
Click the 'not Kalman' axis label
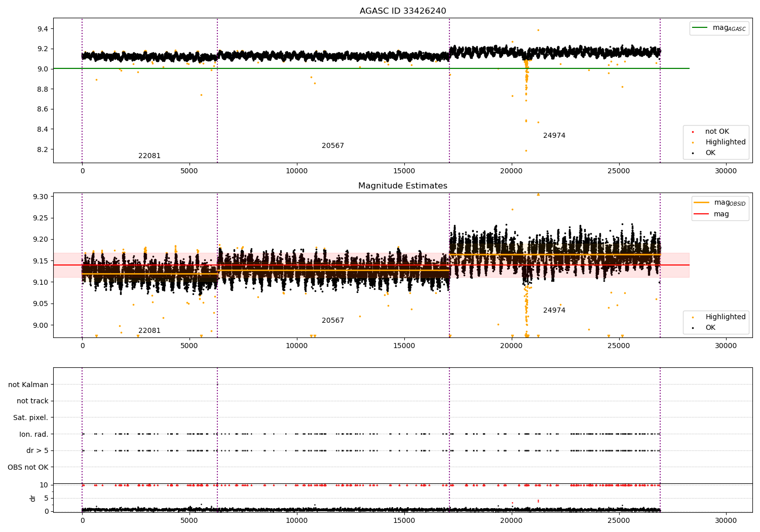coord(28,385)
